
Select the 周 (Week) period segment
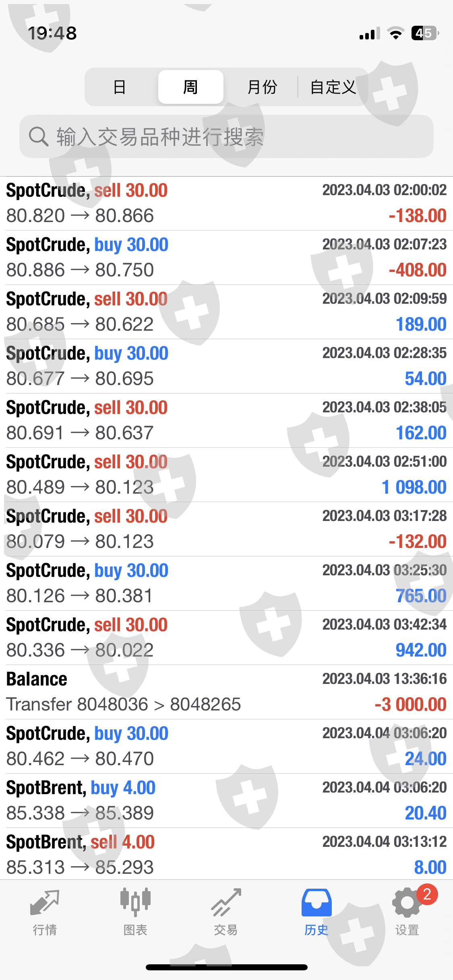(x=190, y=87)
